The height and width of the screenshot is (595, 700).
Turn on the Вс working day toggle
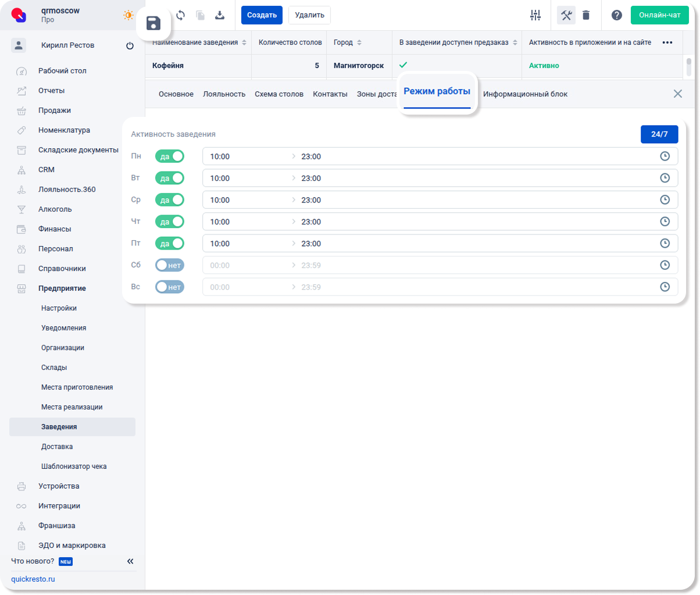tap(169, 287)
